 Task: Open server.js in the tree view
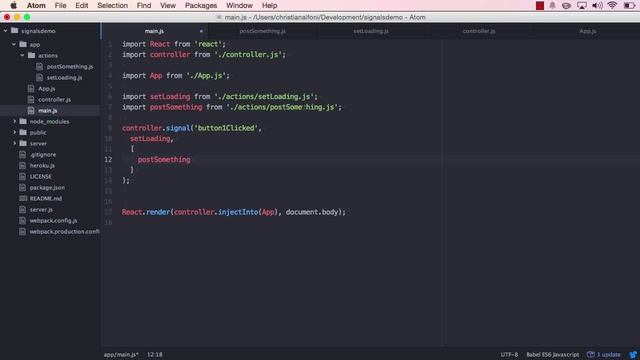[41, 209]
